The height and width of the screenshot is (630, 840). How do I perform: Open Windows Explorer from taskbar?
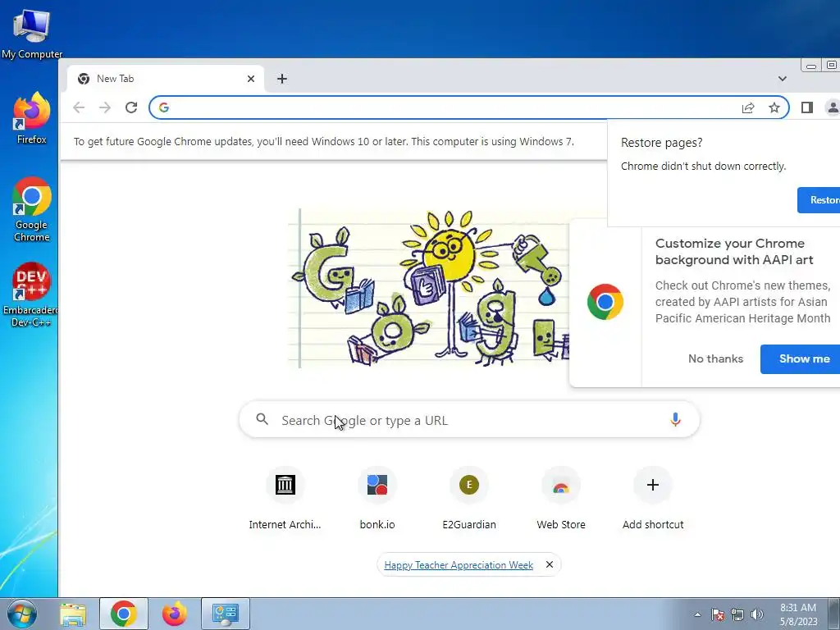(x=73, y=614)
